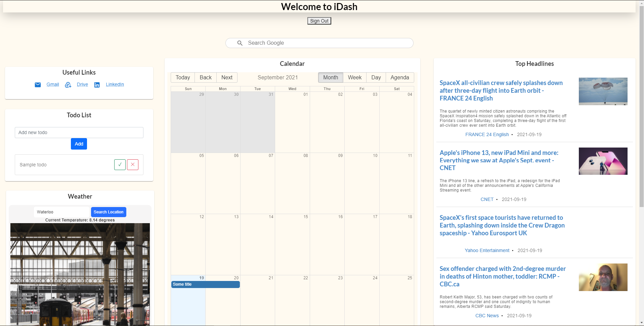This screenshot has height=326, width=644.
Task: Click the 'September 2021' calendar label
Action: click(278, 78)
